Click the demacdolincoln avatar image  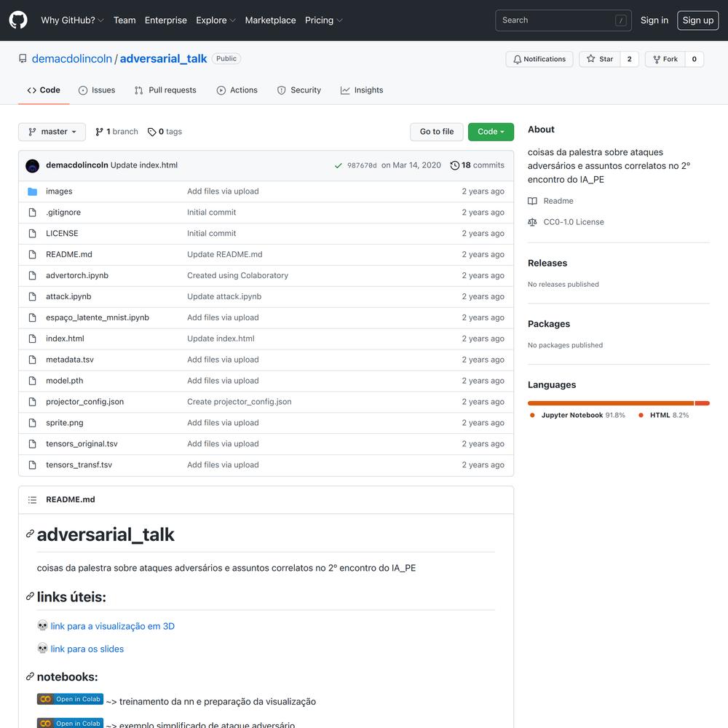tap(32, 166)
